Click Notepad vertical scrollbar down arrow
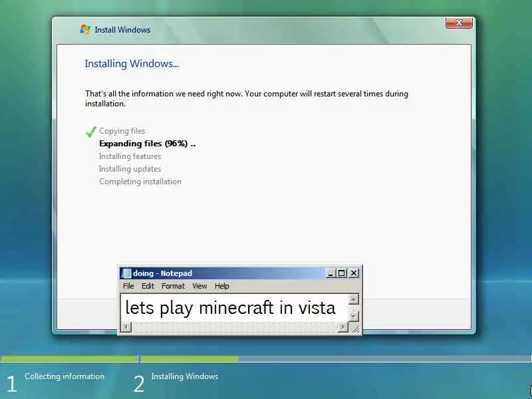 coord(354,317)
